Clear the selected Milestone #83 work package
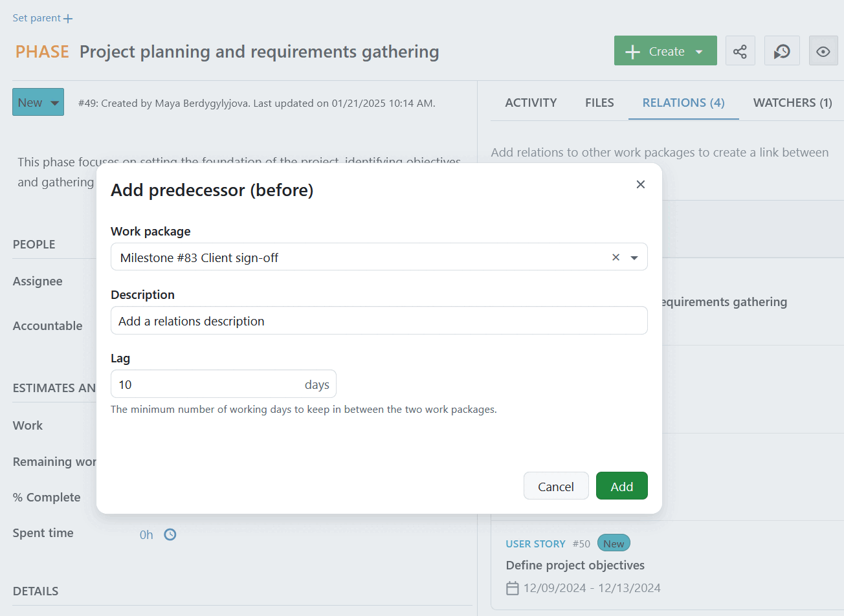 click(x=616, y=257)
